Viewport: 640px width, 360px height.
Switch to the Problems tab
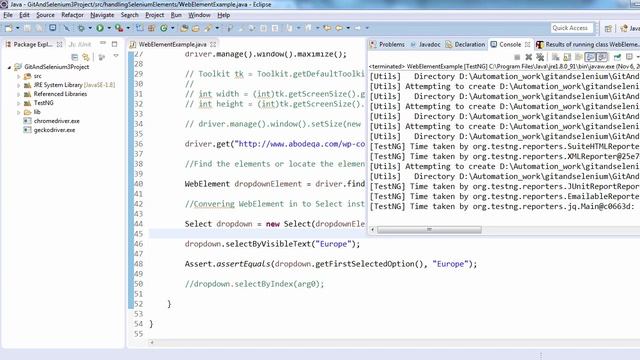[x=387, y=44]
